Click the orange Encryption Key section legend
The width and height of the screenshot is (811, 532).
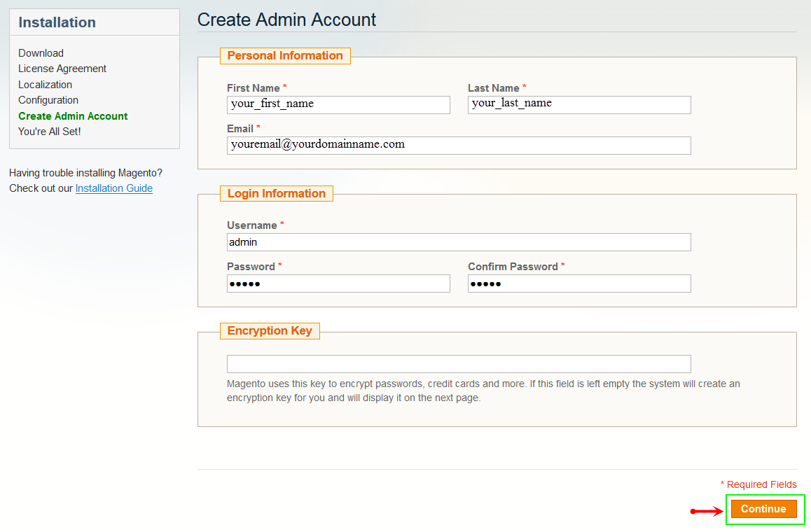[270, 331]
